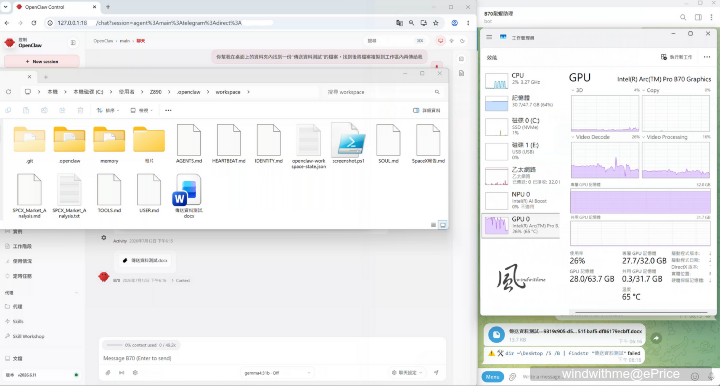This screenshot has height=386, width=720.
Task: Select the openclaw-workspace-state.json file
Action: click(x=309, y=147)
